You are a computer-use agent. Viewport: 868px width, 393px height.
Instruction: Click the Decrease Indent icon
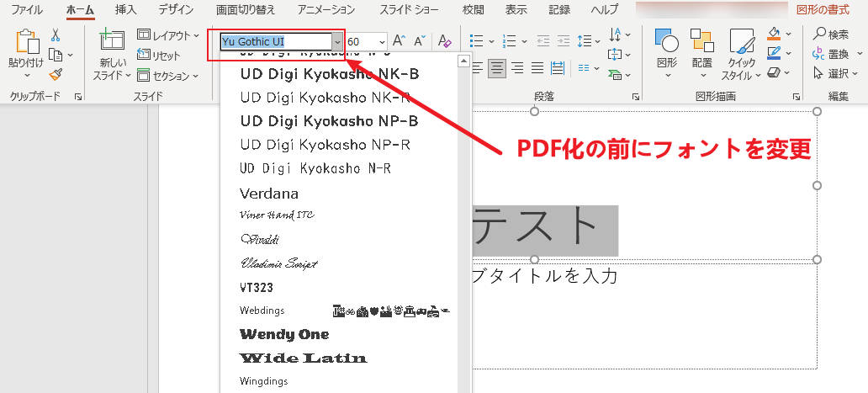click(543, 41)
